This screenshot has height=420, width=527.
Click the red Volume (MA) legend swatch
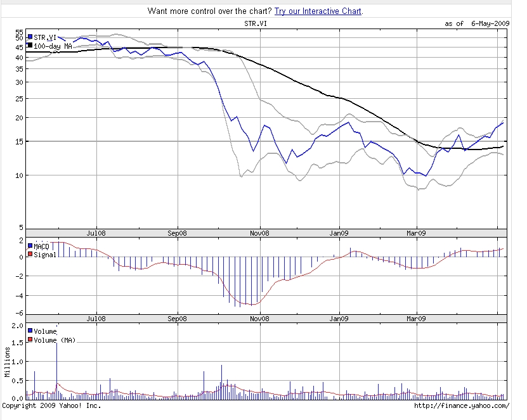(x=30, y=340)
